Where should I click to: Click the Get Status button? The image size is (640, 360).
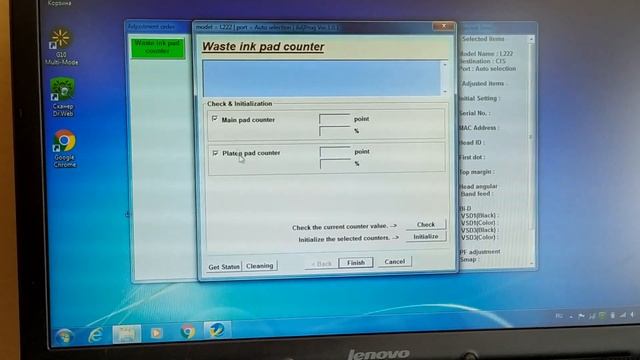coord(224,267)
